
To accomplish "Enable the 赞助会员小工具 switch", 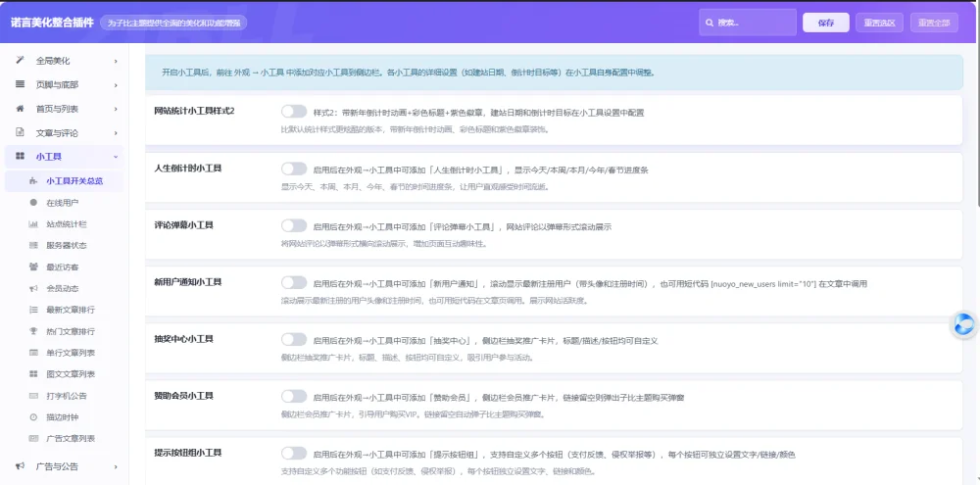I will coord(294,396).
